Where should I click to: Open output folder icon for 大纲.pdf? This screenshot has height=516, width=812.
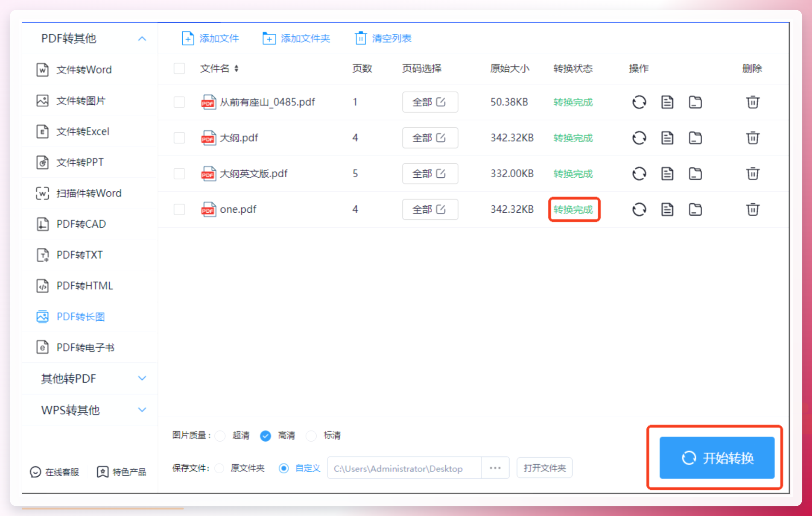click(695, 138)
